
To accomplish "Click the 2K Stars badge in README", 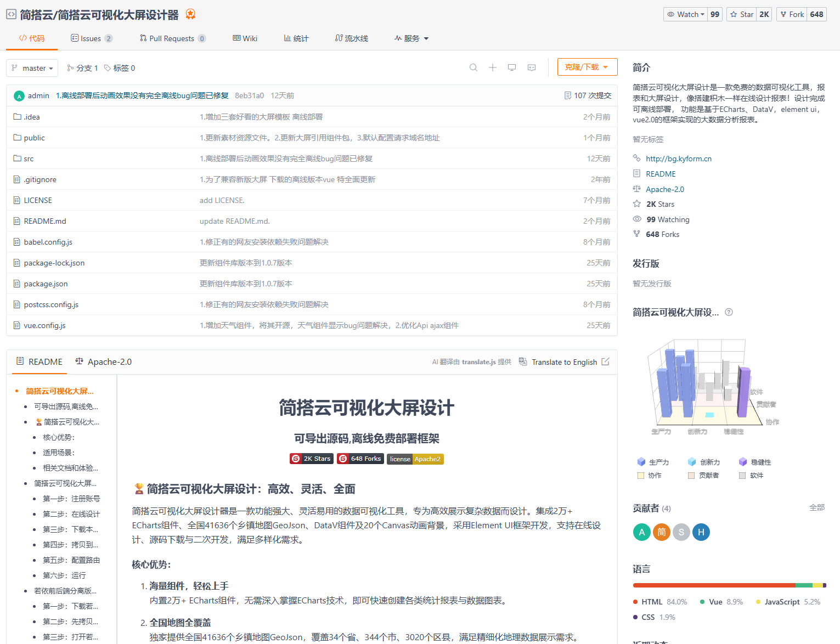I will pyautogui.click(x=312, y=459).
